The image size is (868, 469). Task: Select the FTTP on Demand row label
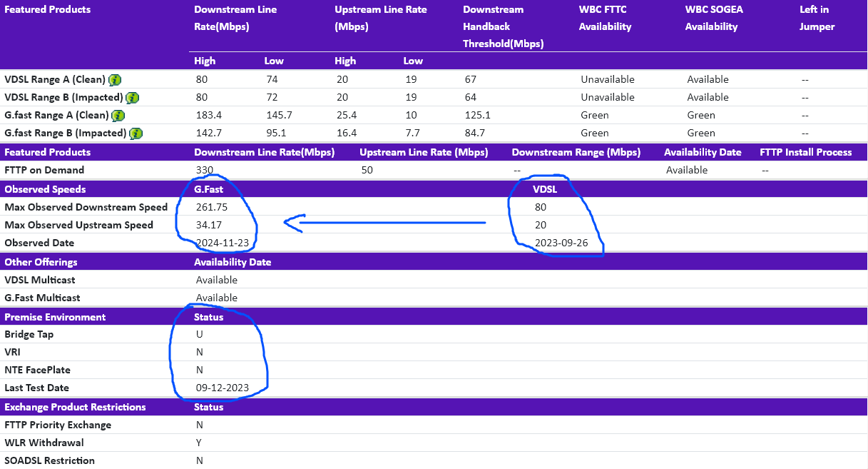tap(44, 170)
